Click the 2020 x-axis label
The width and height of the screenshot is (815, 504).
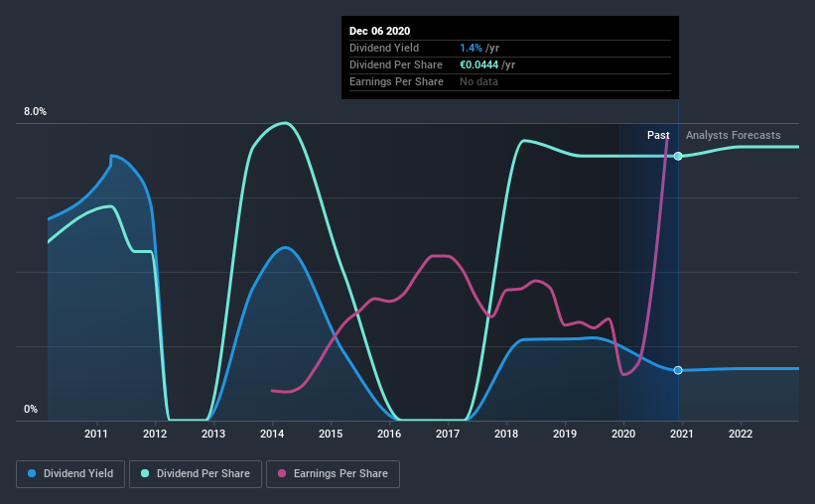623,434
